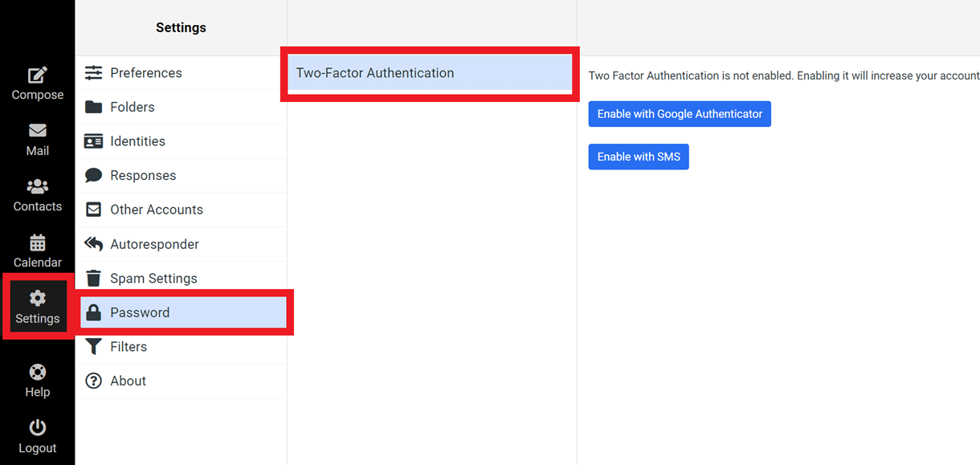Image resolution: width=980 pixels, height=465 pixels.
Task: Open the Contacts people icon
Action: 38,186
